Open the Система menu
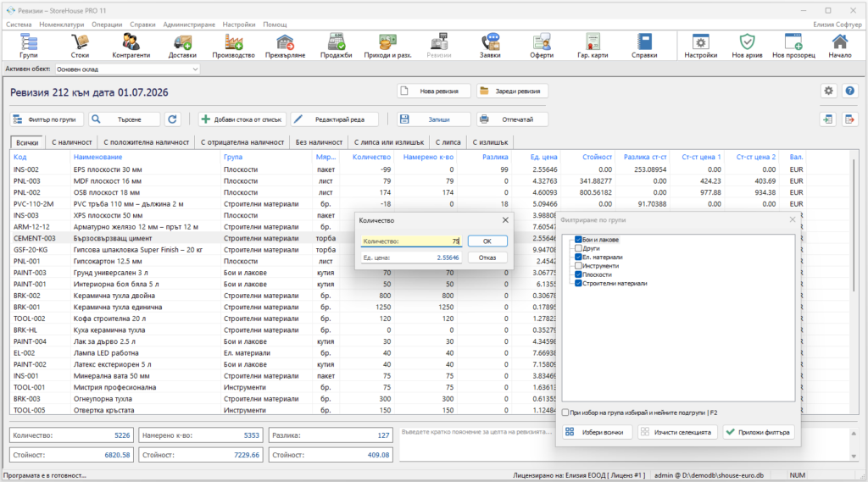The width and height of the screenshot is (868, 482). 19,25
